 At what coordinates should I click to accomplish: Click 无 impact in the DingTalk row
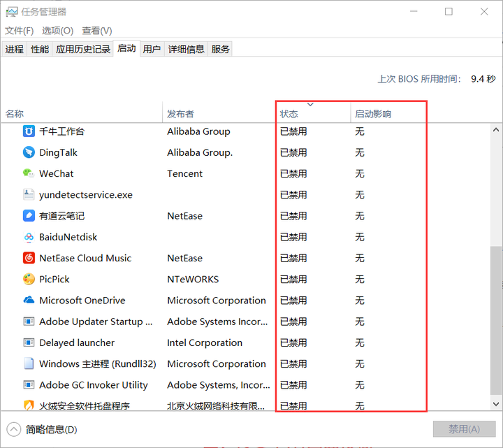coord(360,152)
